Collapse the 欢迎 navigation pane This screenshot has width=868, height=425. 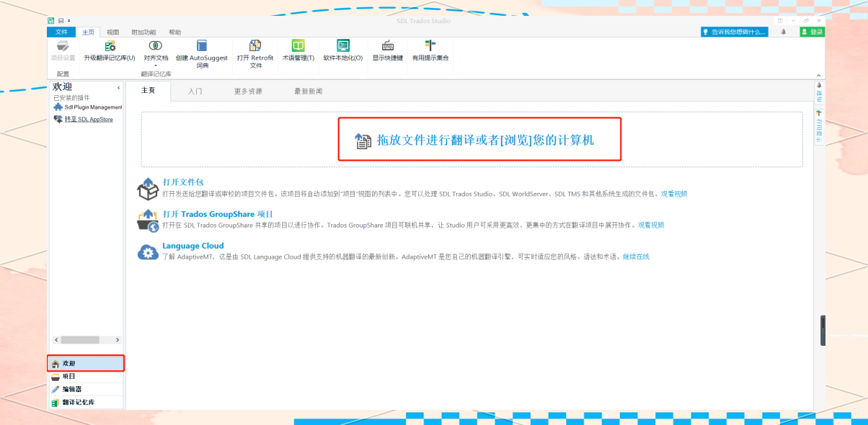[119, 87]
